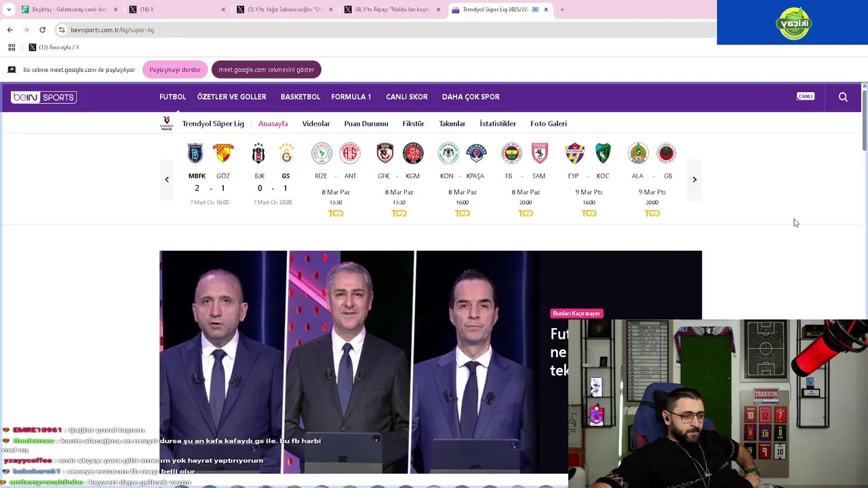
Task: Click the Paylaşmayı durdur button
Action: [175, 70]
